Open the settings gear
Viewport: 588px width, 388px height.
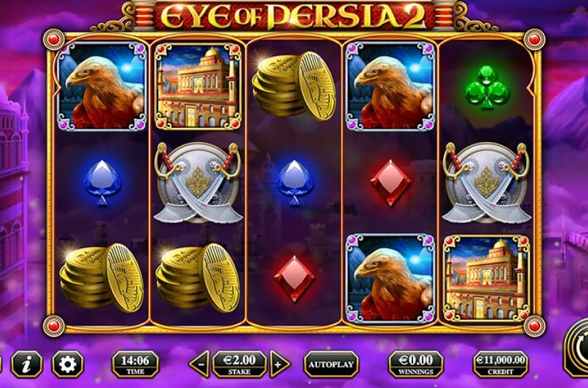click(68, 364)
